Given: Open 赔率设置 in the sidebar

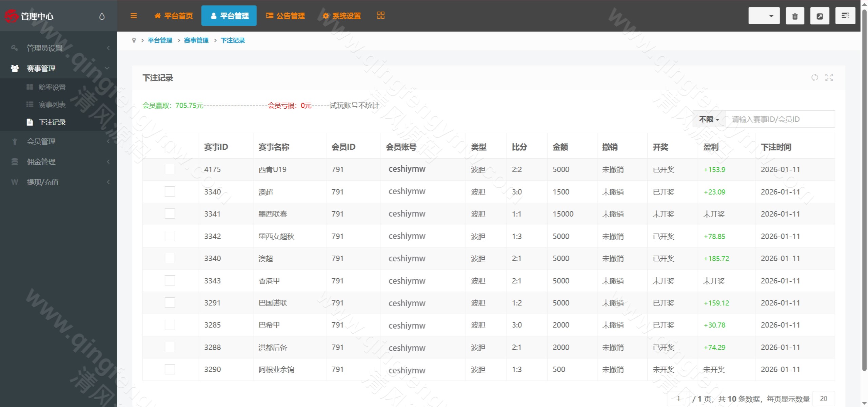Looking at the screenshot, I should (53, 87).
